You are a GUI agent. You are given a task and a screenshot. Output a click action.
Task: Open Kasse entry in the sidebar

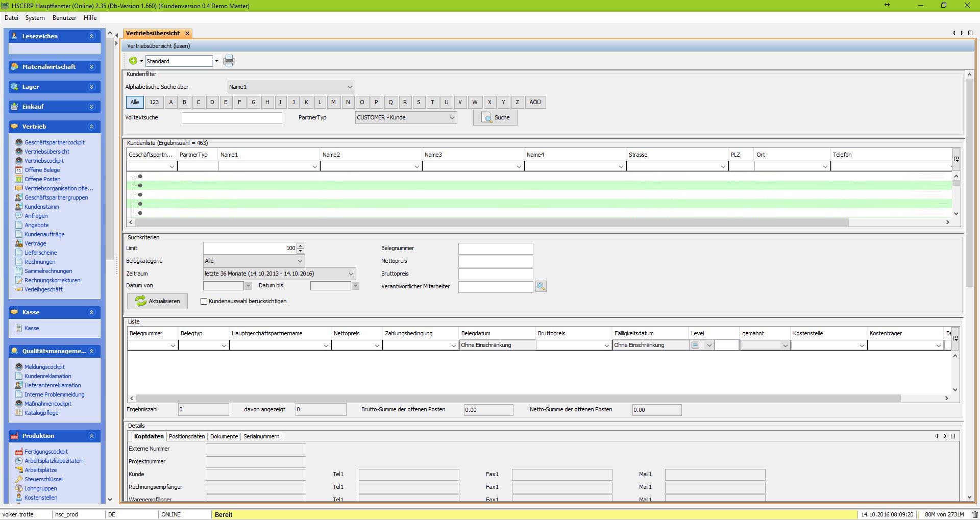[x=32, y=328]
